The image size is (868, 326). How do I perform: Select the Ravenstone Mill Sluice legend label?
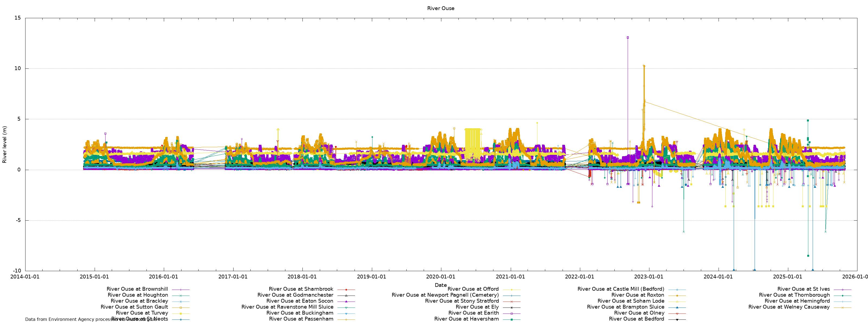click(x=288, y=307)
